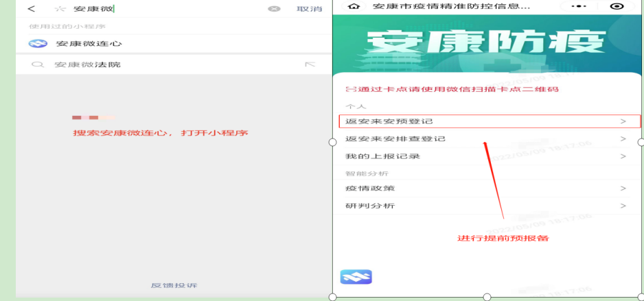Tap the 安康市疫情精准防控信息 title
This screenshot has height=301, width=644.
point(451,7)
